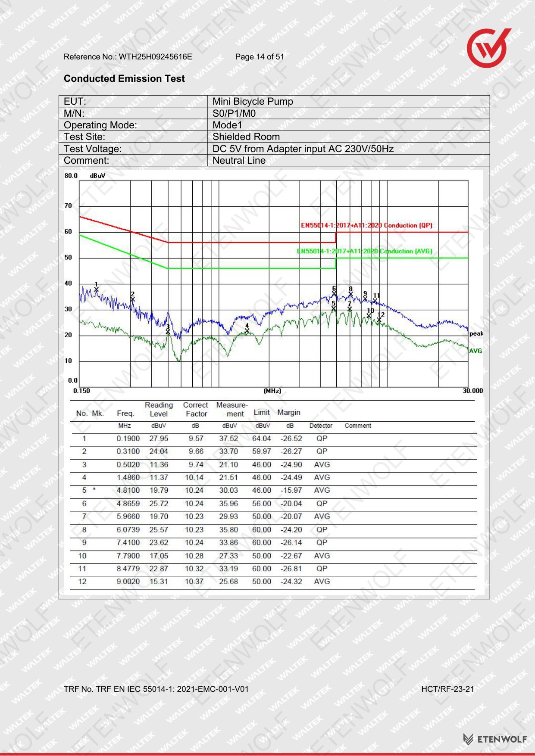Click marker 9 on the chart

pyautogui.click(x=365, y=299)
